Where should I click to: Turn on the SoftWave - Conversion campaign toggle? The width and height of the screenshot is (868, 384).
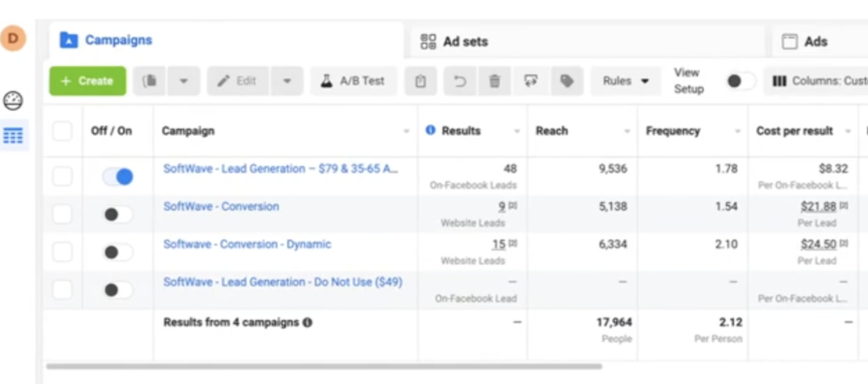click(118, 214)
